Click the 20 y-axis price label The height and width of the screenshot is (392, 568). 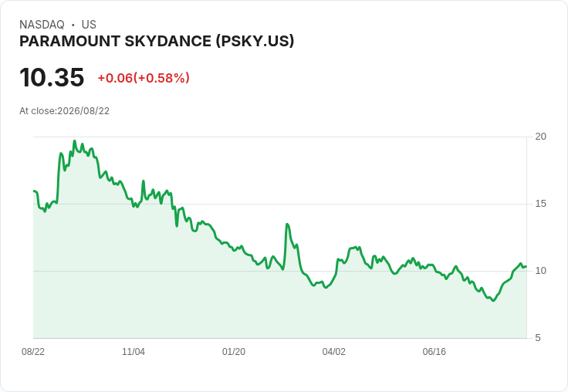click(540, 137)
